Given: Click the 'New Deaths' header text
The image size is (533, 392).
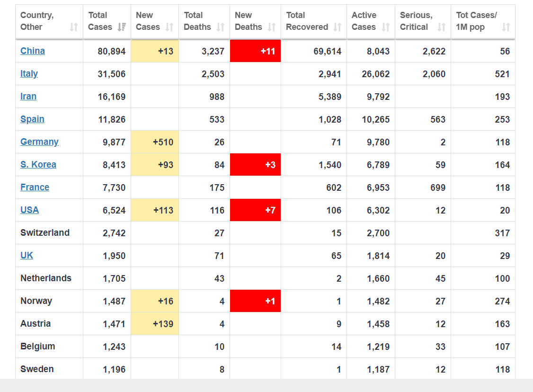Looking at the screenshot, I should coord(249,21).
